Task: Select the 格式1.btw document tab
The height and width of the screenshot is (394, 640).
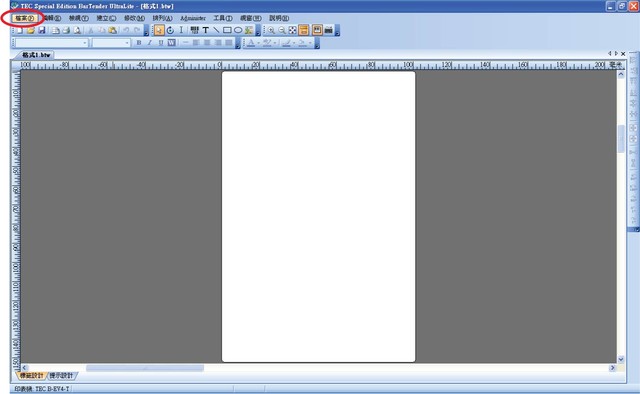Action: (36, 55)
